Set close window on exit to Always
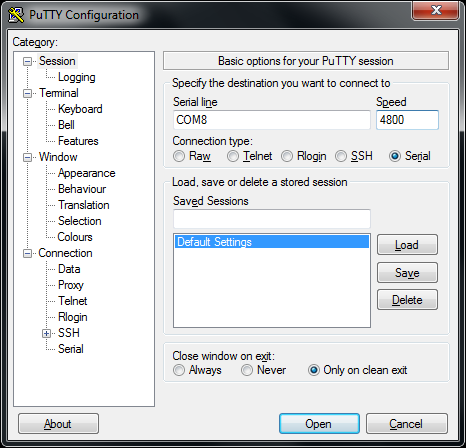 coord(179,370)
